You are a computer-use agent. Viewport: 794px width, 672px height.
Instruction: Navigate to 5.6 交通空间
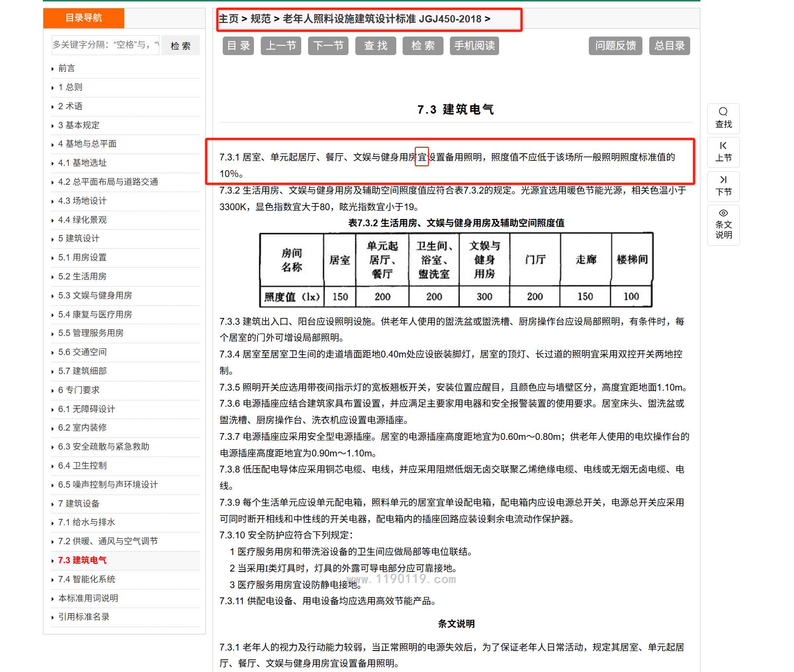pos(82,352)
